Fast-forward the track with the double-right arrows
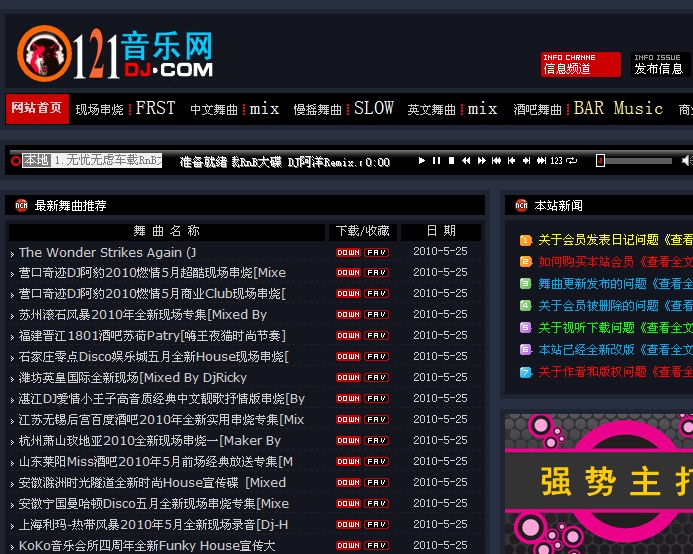Screen dimensions: 693x554 pos(481,160)
